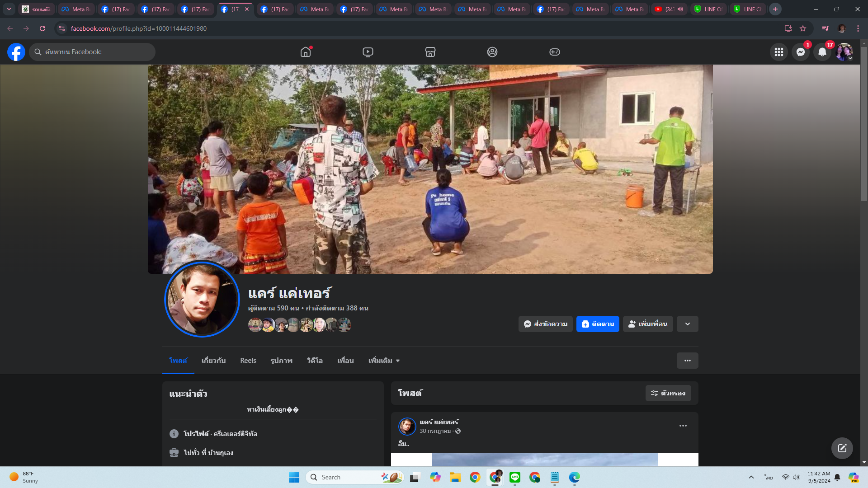Viewport: 868px width, 488px height.
Task: Open the Facebook menu grid icon
Action: tap(778, 52)
